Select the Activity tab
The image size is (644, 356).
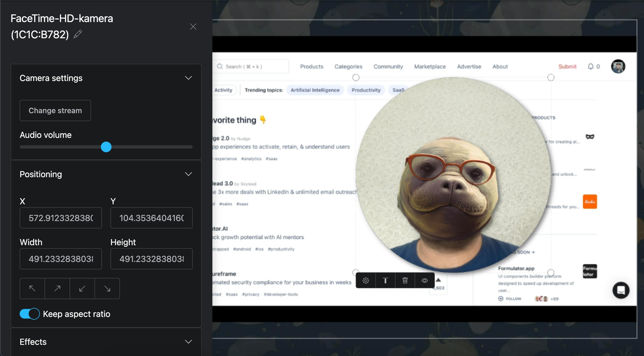[224, 90]
